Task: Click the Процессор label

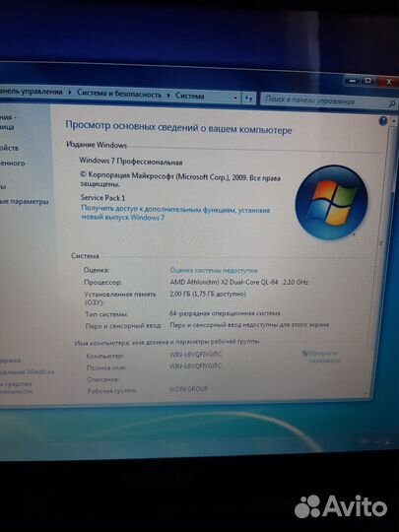Action: click(x=102, y=282)
